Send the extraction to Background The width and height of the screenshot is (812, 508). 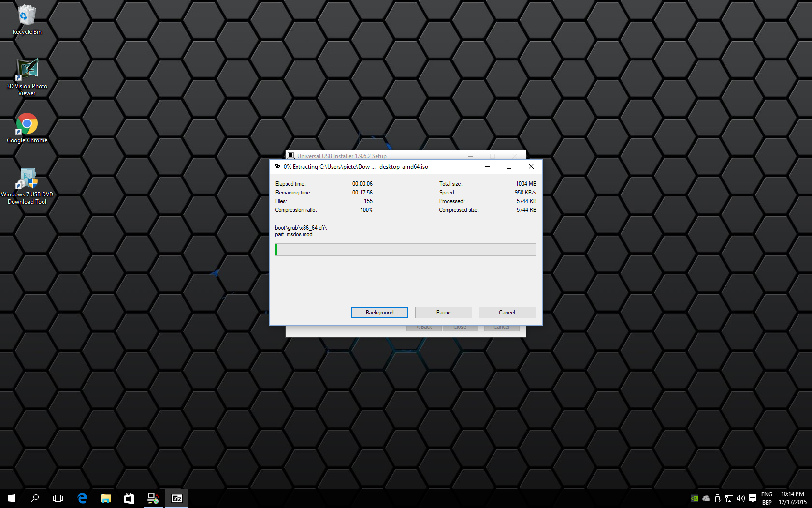[380, 313]
